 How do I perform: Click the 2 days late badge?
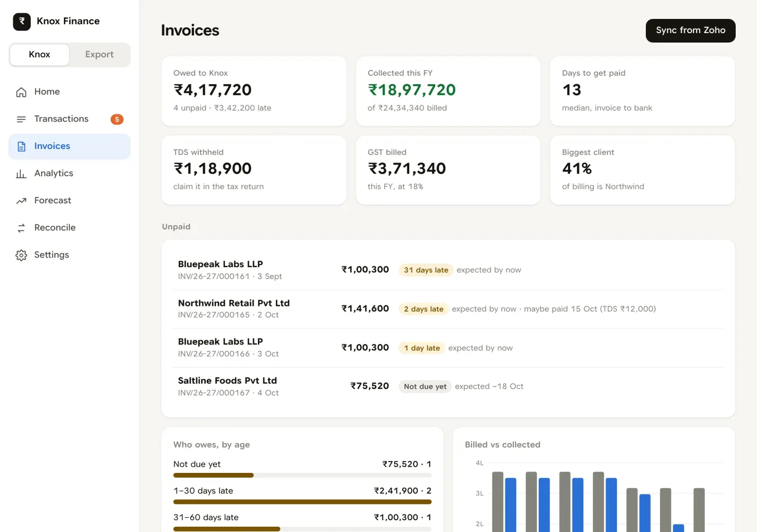coord(423,309)
